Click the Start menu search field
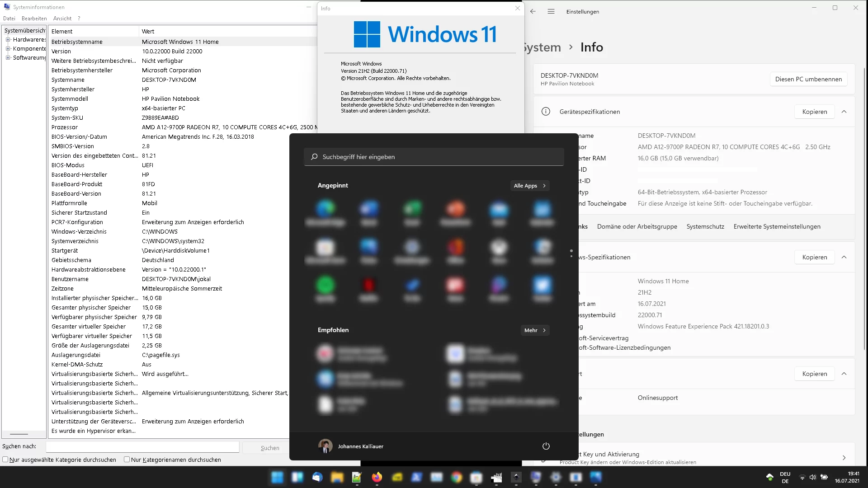 [x=434, y=157]
